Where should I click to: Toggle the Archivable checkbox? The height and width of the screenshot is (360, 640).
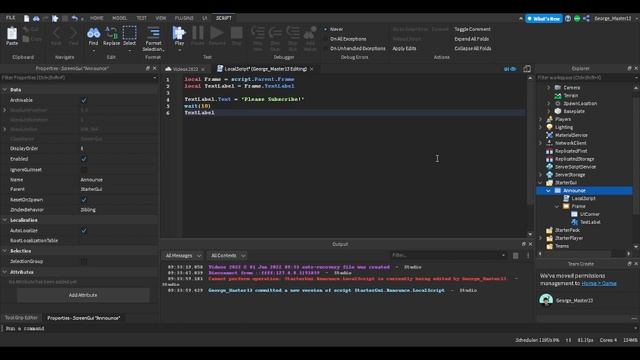point(84,100)
